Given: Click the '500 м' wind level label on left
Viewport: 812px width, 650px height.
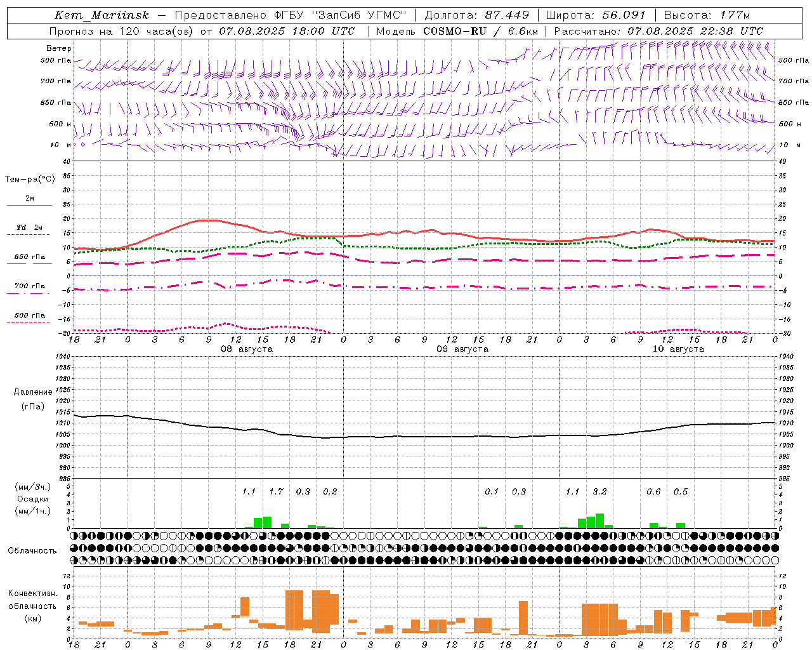Looking at the screenshot, I should [61, 124].
